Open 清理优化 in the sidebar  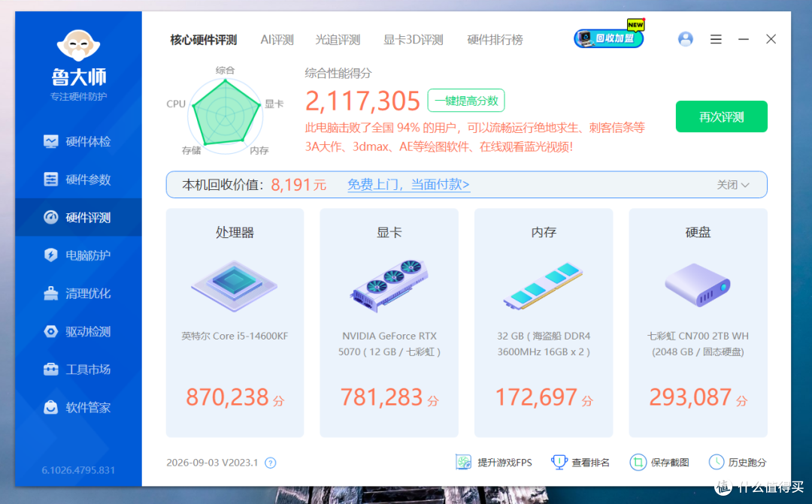(x=77, y=294)
